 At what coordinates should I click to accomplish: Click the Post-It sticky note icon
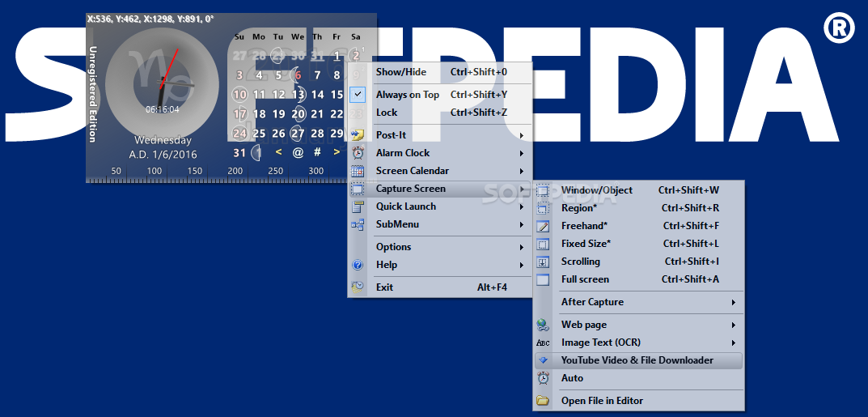click(358, 134)
